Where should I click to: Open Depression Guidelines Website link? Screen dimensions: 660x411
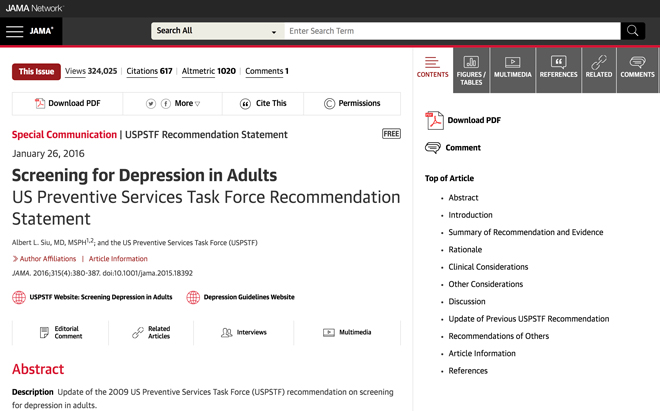click(249, 297)
